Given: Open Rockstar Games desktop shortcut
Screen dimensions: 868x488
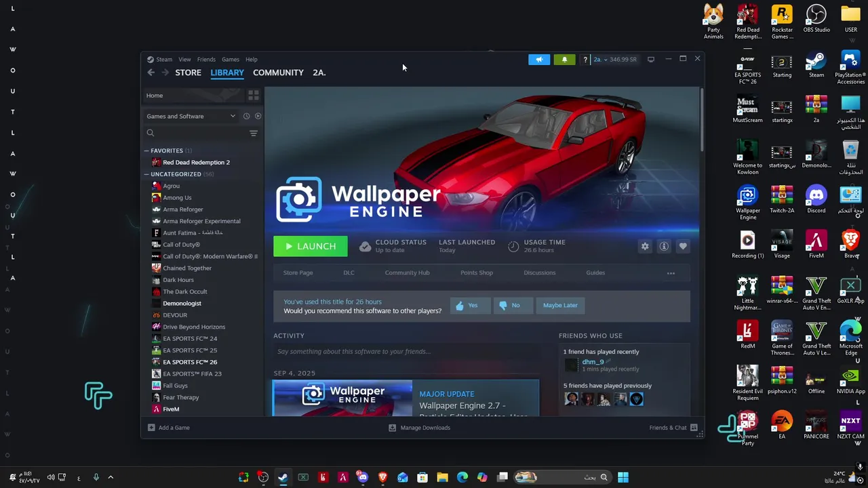Looking at the screenshot, I should [x=782, y=22].
